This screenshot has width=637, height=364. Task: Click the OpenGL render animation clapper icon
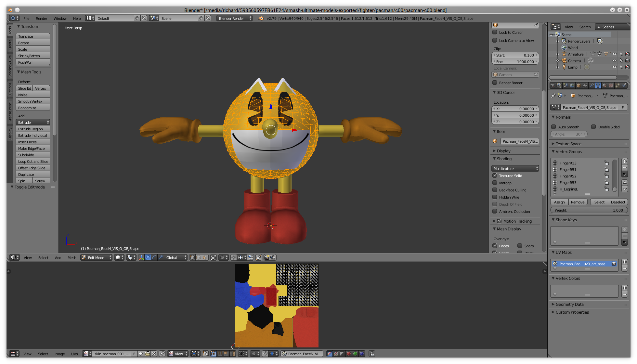(x=273, y=257)
